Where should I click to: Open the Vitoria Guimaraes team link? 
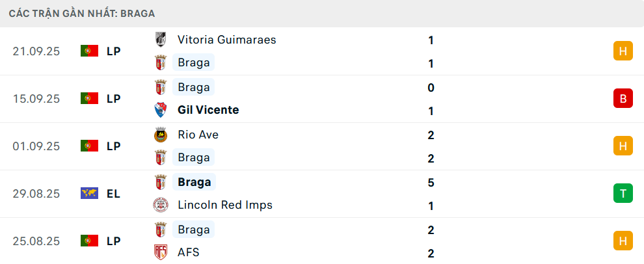pyautogui.click(x=226, y=40)
